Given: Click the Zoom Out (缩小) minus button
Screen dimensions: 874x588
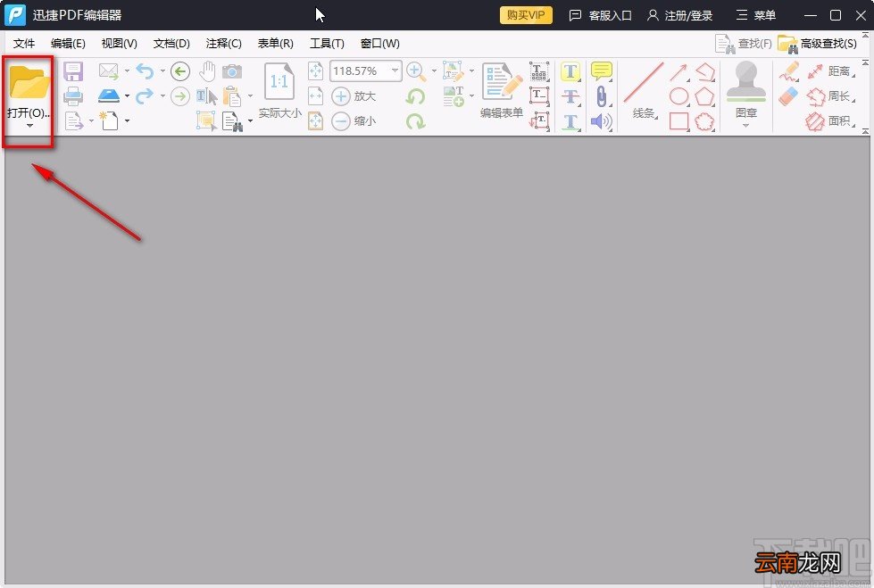Looking at the screenshot, I should (340, 121).
